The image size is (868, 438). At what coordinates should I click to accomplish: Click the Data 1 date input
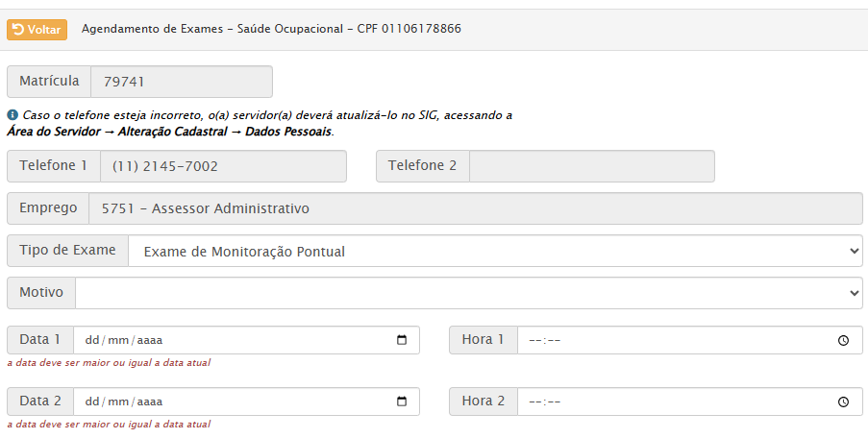click(x=231, y=340)
